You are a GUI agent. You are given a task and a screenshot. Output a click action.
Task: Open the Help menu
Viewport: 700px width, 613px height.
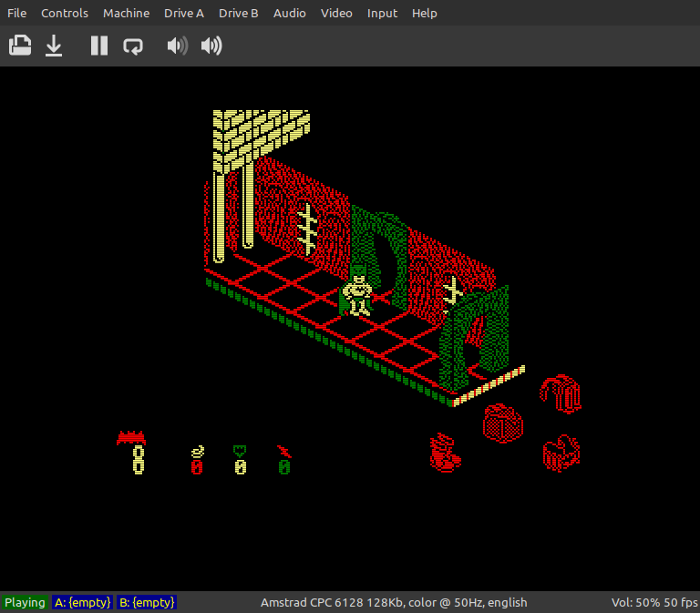[x=425, y=14]
